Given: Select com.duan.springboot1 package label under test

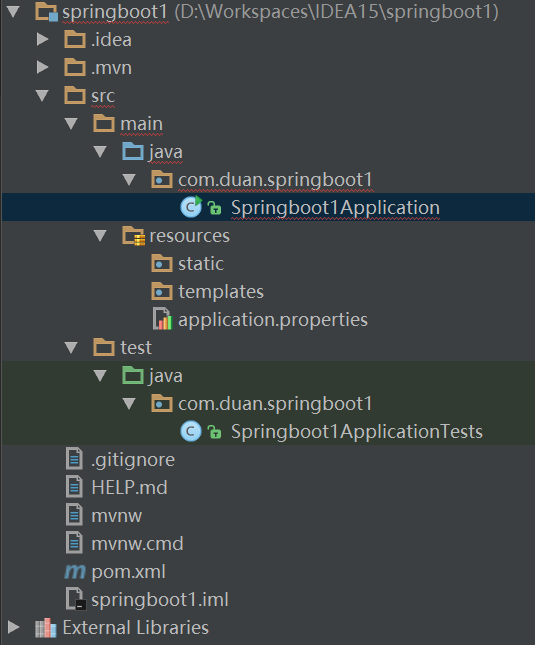Looking at the screenshot, I should pos(275,404).
